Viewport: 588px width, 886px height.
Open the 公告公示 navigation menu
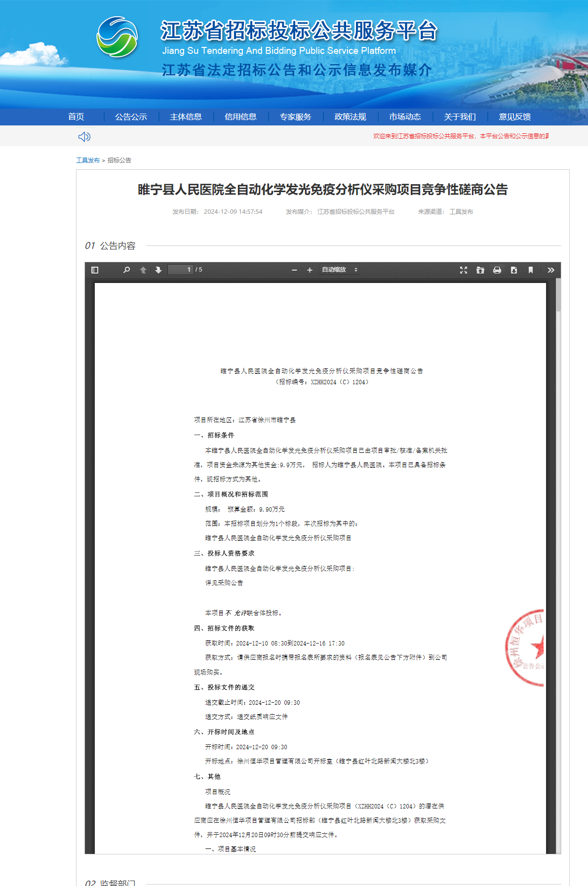point(131,117)
